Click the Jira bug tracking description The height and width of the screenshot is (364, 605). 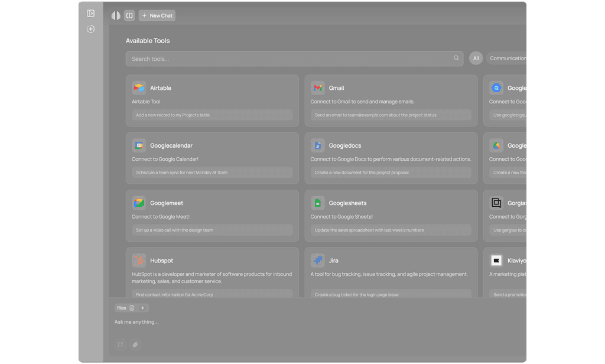click(389, 274)
